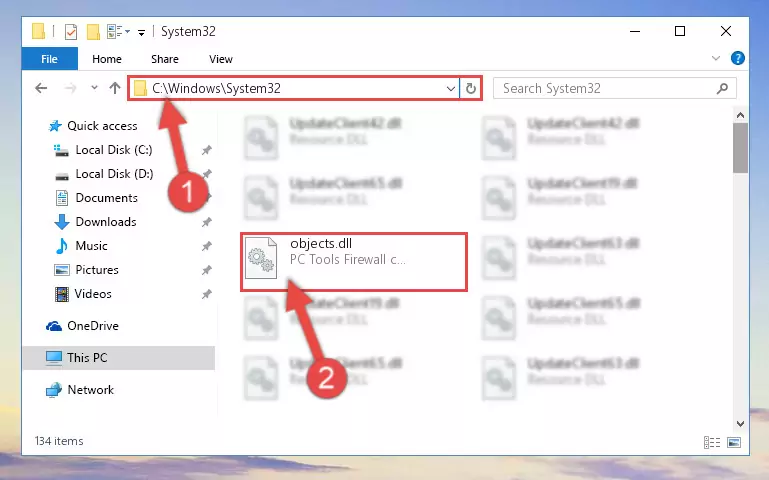The width and height of the screenshot is (769, 480).
Task: Expand the ribbon with the chevron
Action: [716, 58]
